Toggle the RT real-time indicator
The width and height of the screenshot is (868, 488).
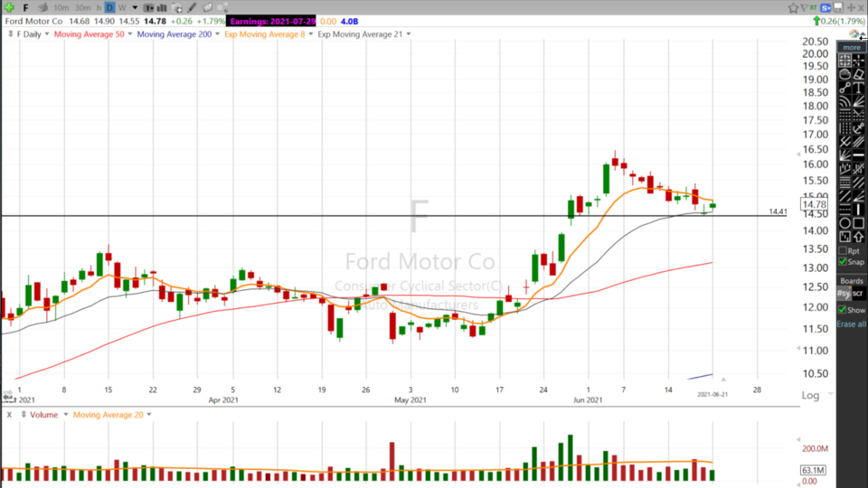tap(813, 7)
